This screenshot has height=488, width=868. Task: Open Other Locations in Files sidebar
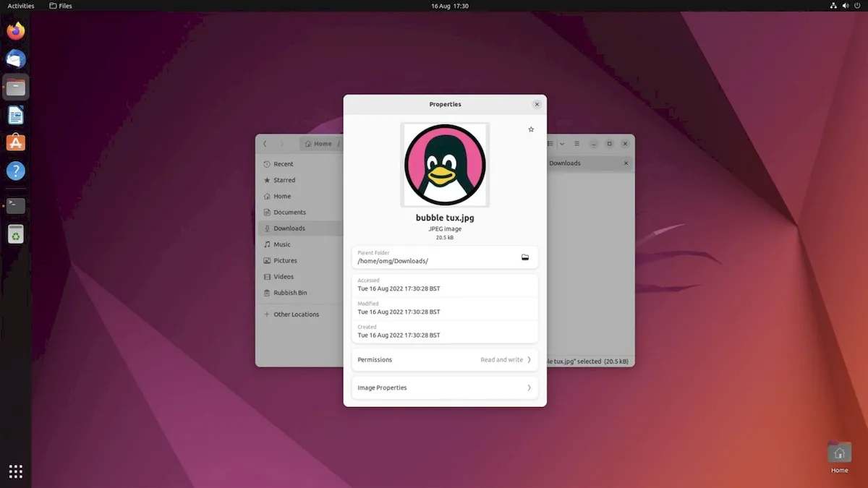coord(299,314)
